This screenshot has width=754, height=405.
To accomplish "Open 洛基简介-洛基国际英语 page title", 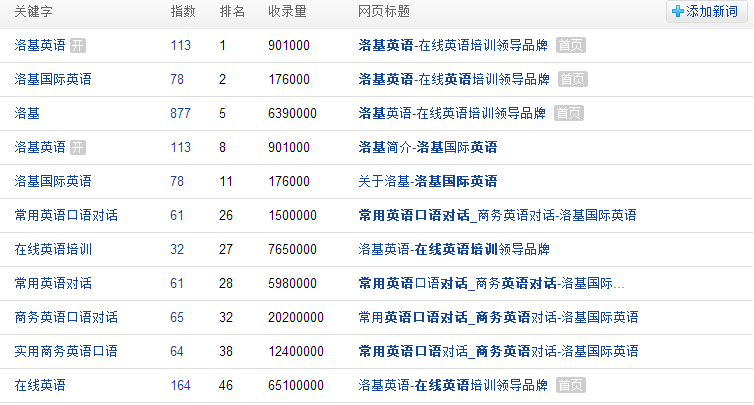I will click(x=428, y=147).
